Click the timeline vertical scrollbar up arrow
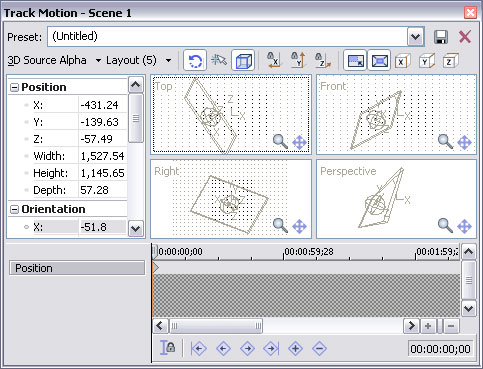Viewport: 483px width, 369px height. coord(469,252)
